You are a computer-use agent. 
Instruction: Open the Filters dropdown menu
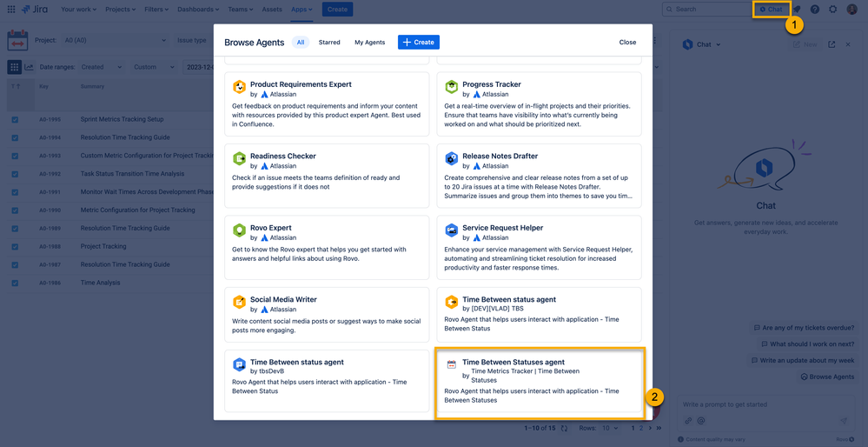click(x=156, y=10)
